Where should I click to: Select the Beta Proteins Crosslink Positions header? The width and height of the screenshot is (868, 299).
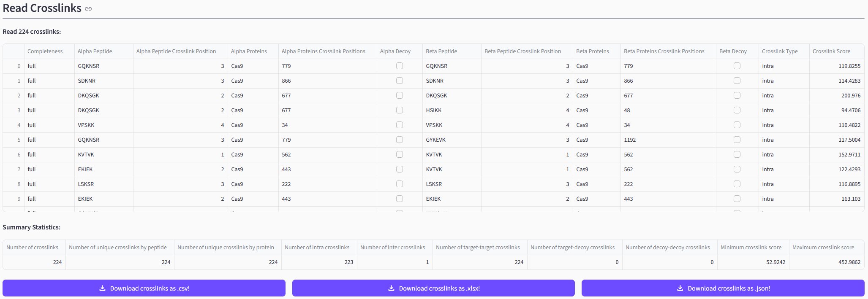click(x=664, y=51)
